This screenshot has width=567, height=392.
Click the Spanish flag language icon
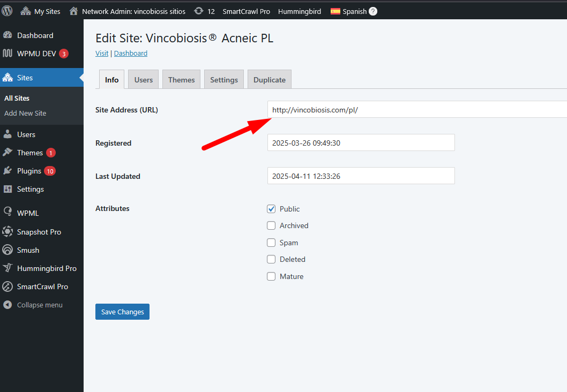pyautogui.click(x=335, y=11)
